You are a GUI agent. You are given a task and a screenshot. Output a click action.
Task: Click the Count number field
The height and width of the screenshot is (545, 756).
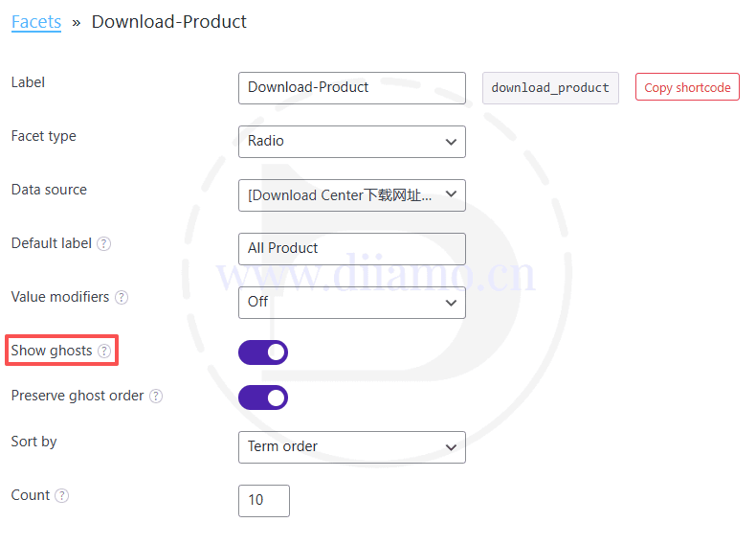tap(263, 501)
